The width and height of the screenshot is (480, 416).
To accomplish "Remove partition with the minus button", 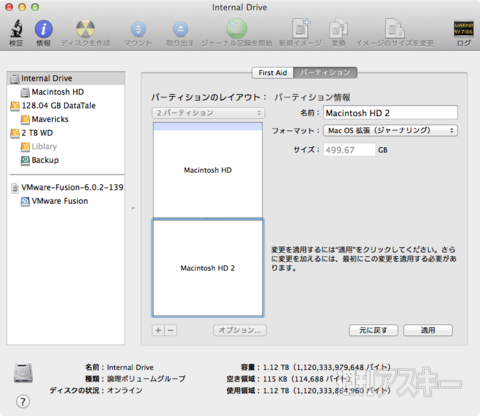I will pos(171,330).
